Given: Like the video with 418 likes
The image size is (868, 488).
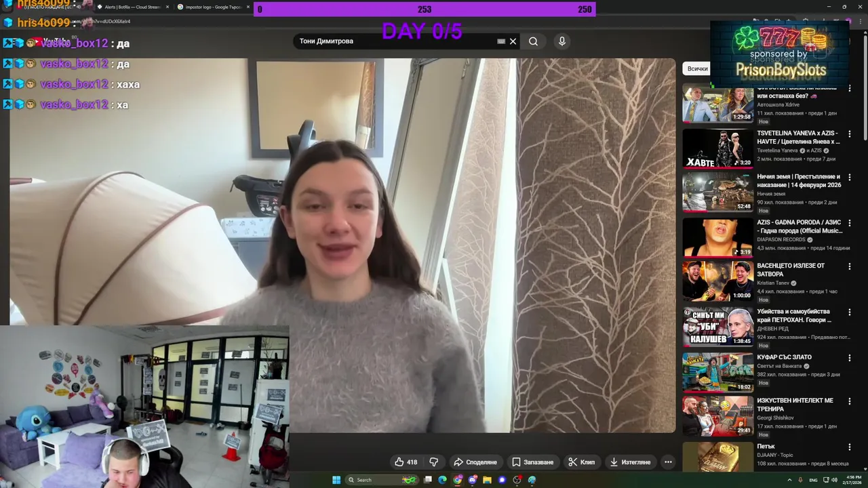Looking at the screenshot, I should [406, 462].
